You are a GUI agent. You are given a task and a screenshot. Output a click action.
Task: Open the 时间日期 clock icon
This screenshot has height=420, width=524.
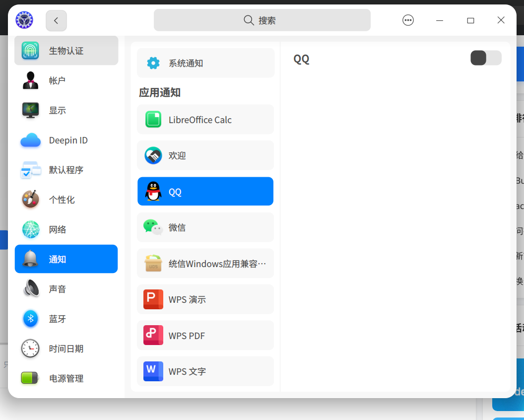pos(30,349)
